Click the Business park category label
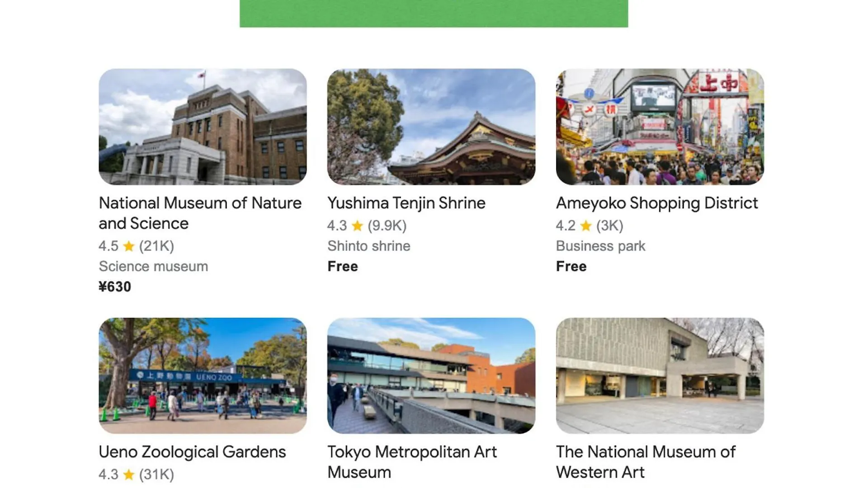Image resolution: width=868 pixels, height=488 pixels. click(600, 246)
